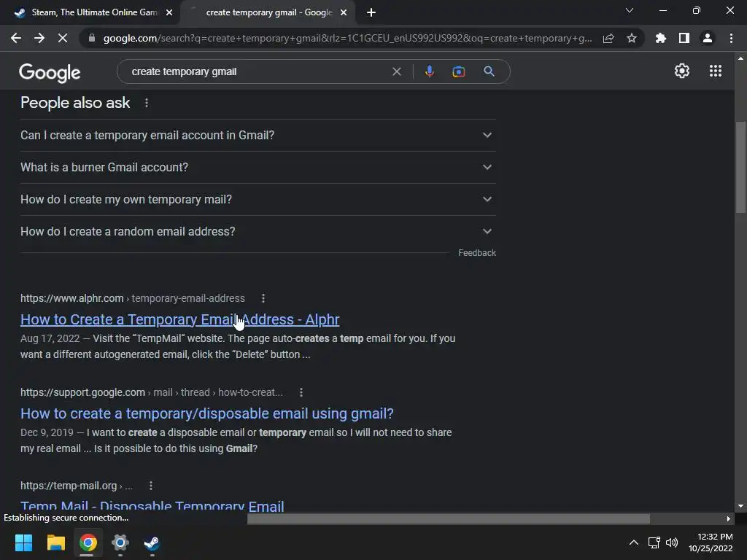Viewport: 747px width, 560px height.
Task: Click the horizontal scrollbar thumb
Action: click(x=449, y=518)
